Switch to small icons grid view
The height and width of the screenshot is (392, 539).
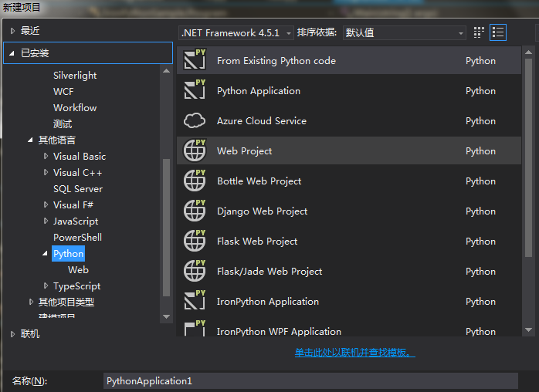click(479, 32)
